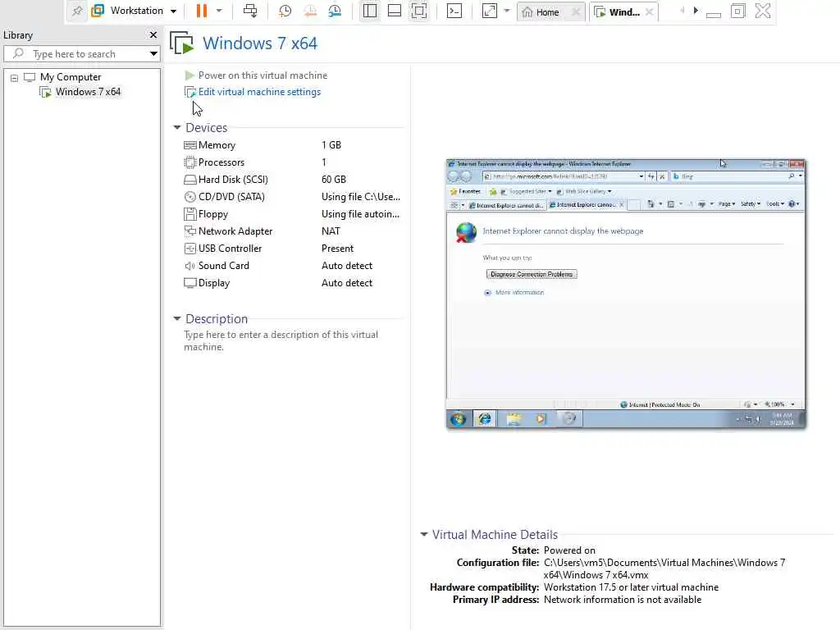
Task: Click the stretch guest display icon
Action: pyautogui.click(x=490, y=11)
